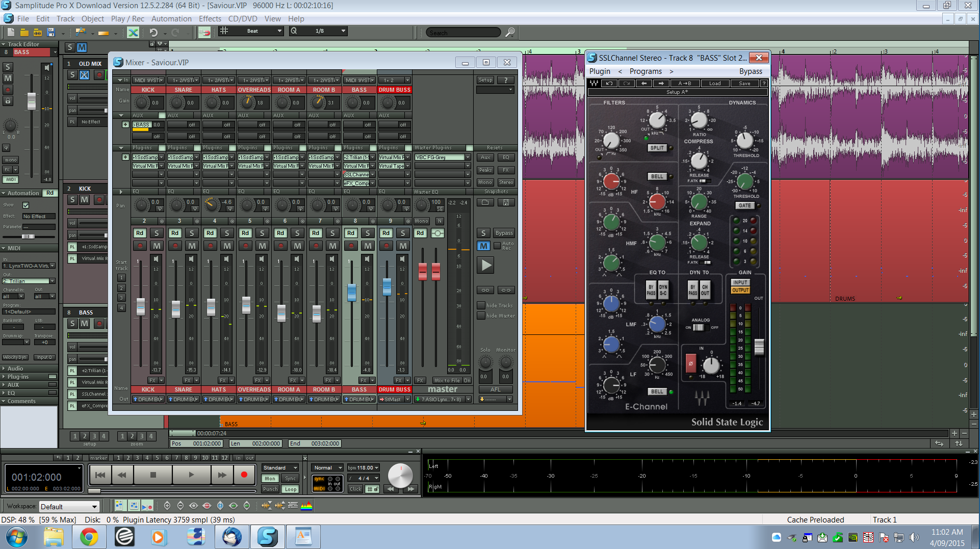Click the Undo arrow in the toolbar
Screen dimensions: 980x549
point(153,32)
